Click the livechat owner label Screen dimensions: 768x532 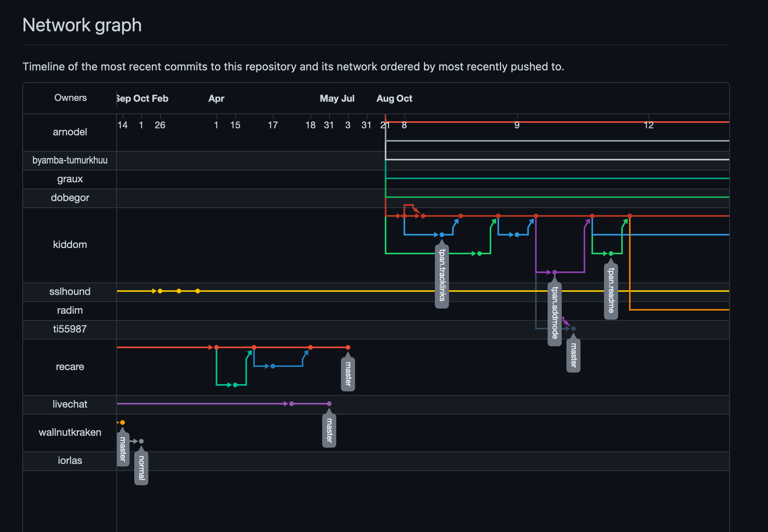coord(70,404)
